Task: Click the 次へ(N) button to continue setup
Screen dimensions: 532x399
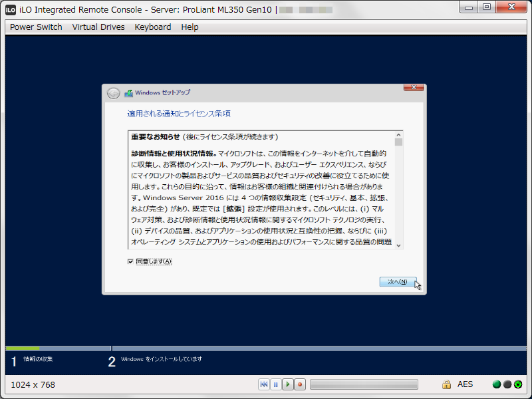Action: pos(399,281)
